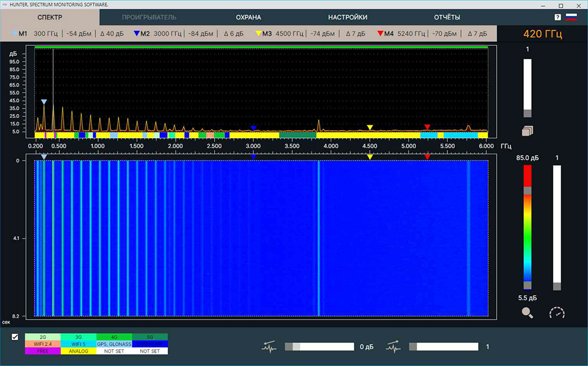Viewport: 588px width, 366px height.
Task: Switch language with the Russian flag icon
Action: [x=571, y=17]
